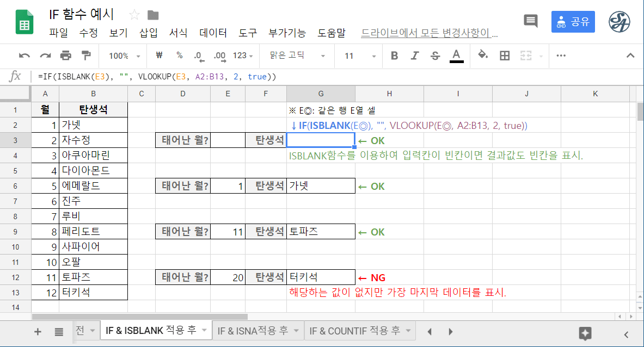Screen dimensions: 644x347
Task: Open the comments speech bubble icon
Action: [530, 21]
